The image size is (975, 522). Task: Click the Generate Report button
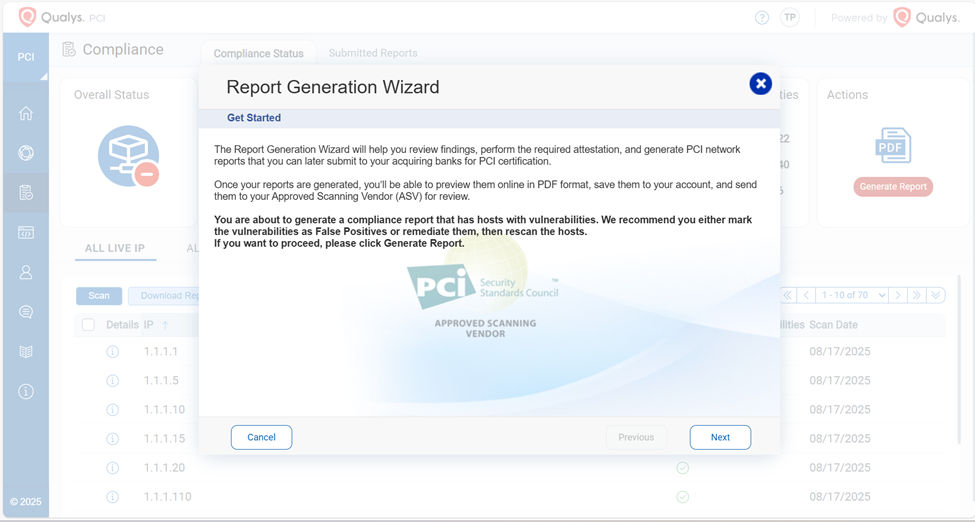coord(893,187)
